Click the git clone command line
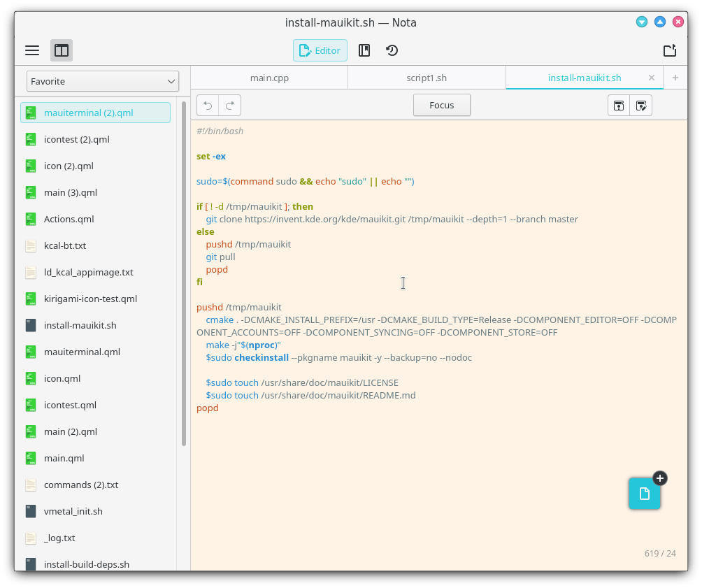The height and width of the screenshot is (588, 702). tap(392, 220)
